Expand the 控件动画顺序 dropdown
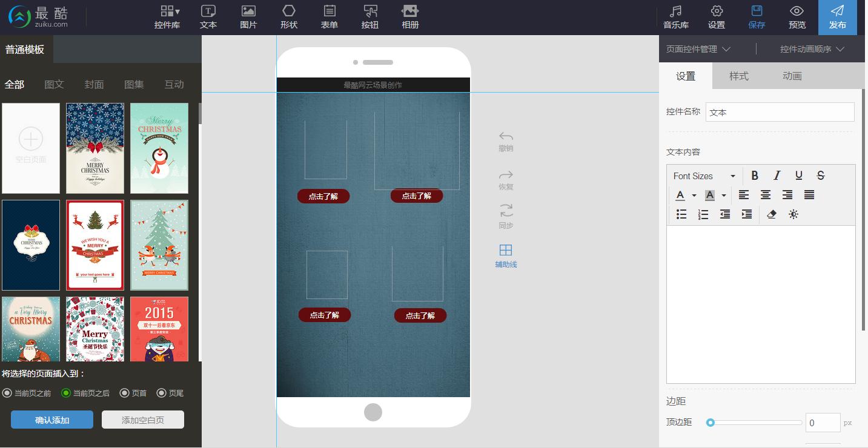 812,49
